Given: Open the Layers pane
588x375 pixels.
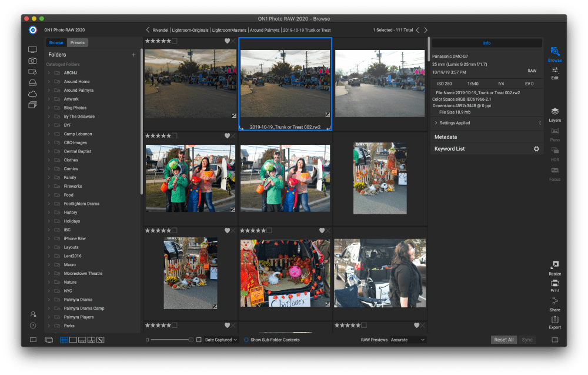Looking at the screenshot, I should pos(554,114).
